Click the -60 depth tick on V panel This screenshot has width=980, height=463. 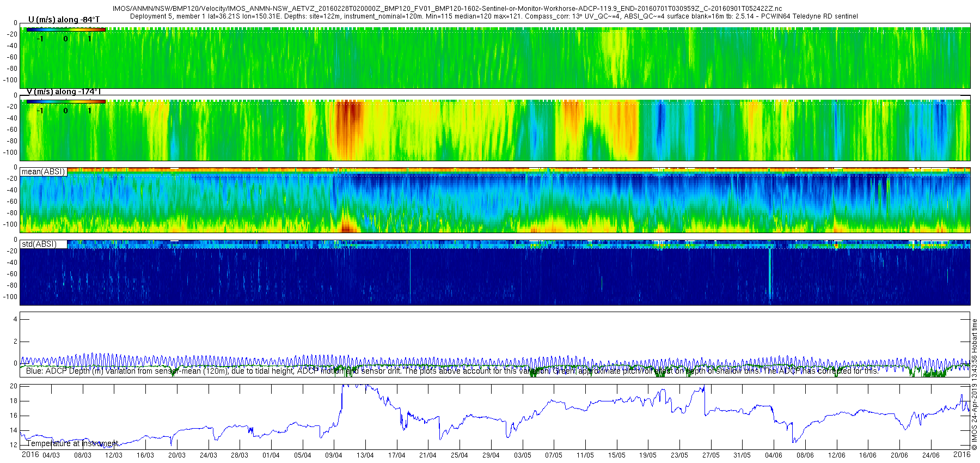[x=11, y=130]
